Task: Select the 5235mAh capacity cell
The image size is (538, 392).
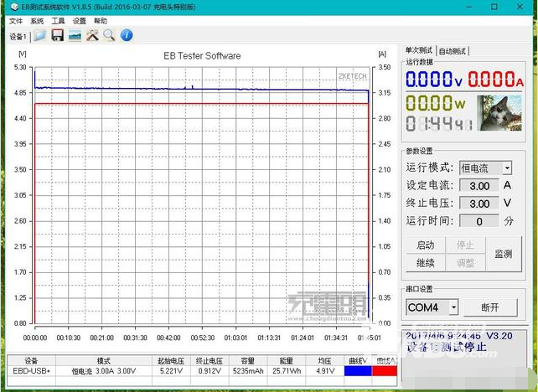Action: point(247,371)
